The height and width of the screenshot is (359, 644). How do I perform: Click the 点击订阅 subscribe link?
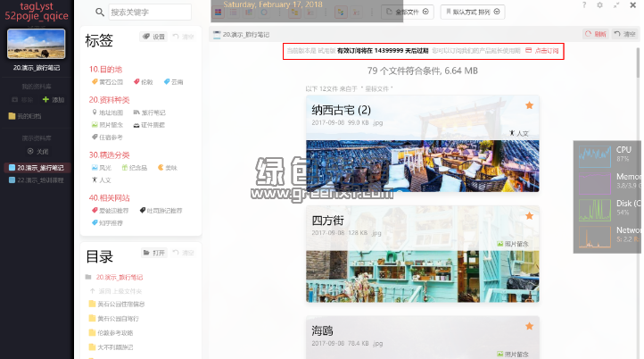pos(542,51)
